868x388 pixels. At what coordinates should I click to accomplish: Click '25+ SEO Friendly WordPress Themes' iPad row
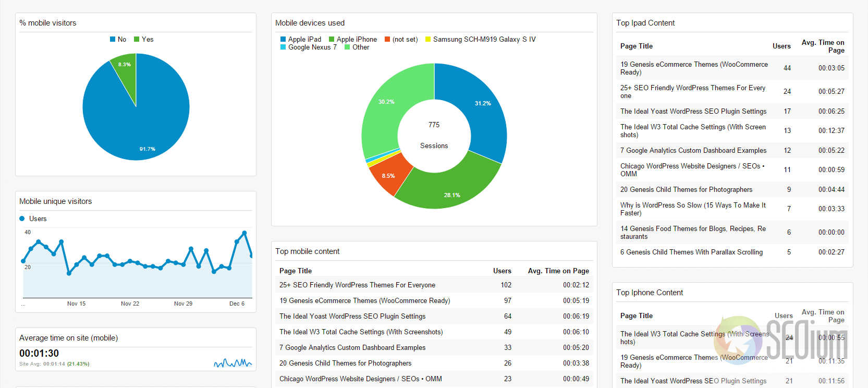732,91
